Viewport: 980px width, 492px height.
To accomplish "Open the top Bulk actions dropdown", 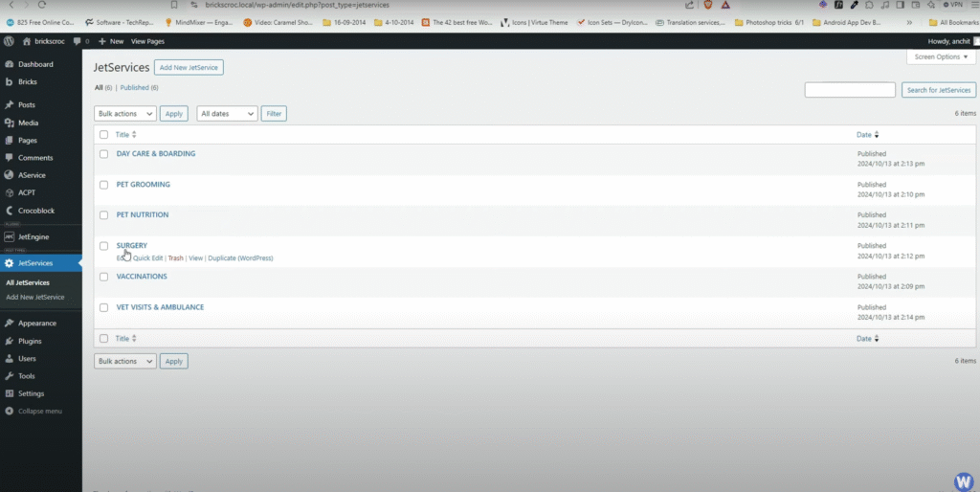I will [x=125, y=114].
